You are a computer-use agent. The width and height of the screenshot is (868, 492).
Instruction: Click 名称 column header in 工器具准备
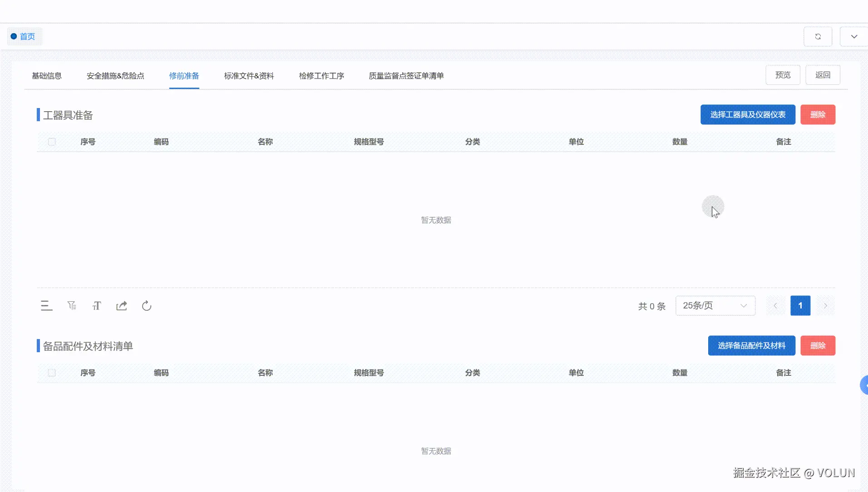click(x=265, y=142)
